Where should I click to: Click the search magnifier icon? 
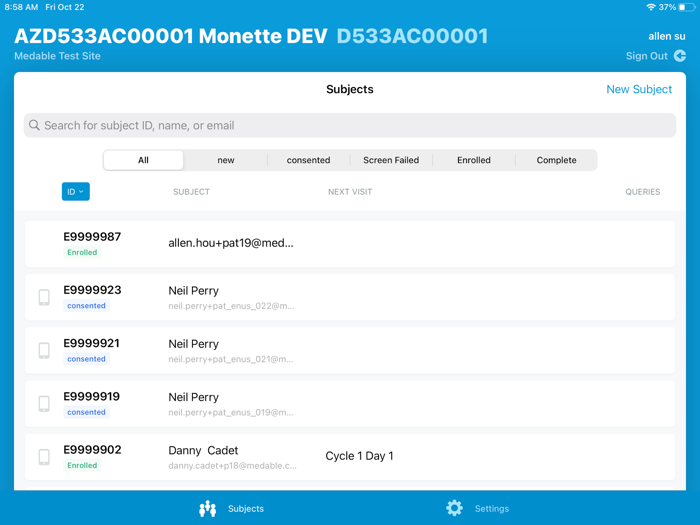[34, 126]
